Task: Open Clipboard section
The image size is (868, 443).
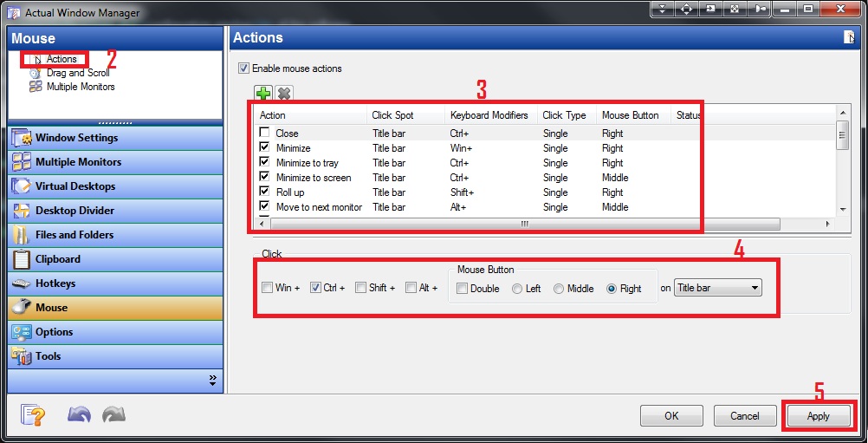Action: point(115,259)
